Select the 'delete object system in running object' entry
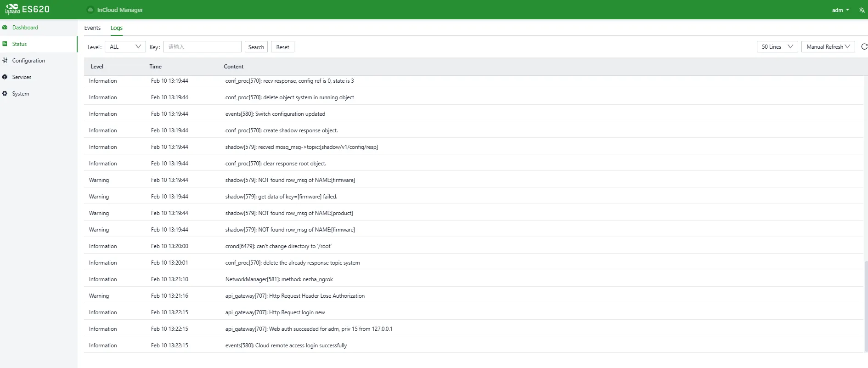Viewport: 868px width, 368px height. pyautogui.click(x=473, y=97)
